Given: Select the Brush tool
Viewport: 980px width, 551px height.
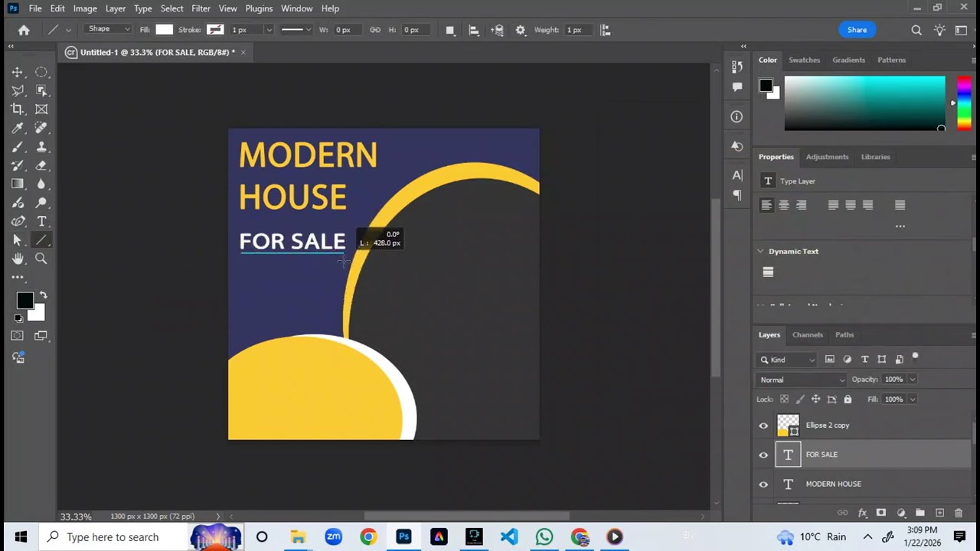Looking at the screenshot, I should coord(18,147).
